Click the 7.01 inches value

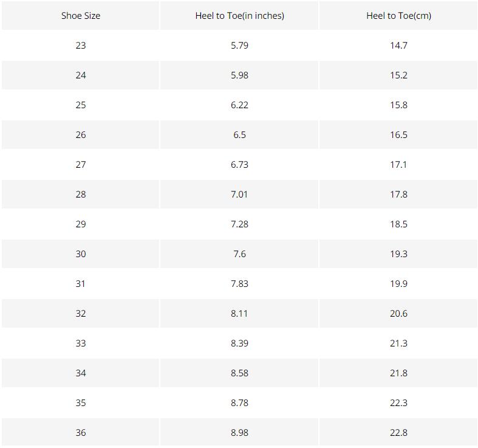(x=239, y=195)
